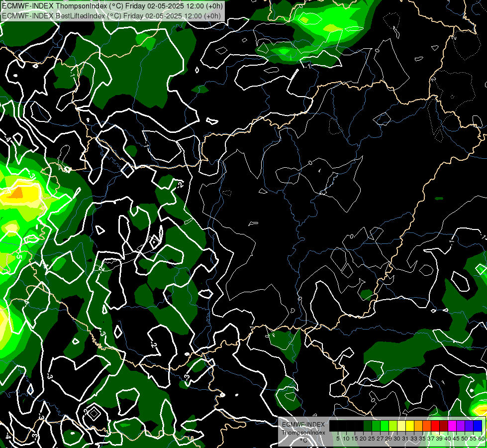Click the yellow-green legend swatch for 29–30

393,426
